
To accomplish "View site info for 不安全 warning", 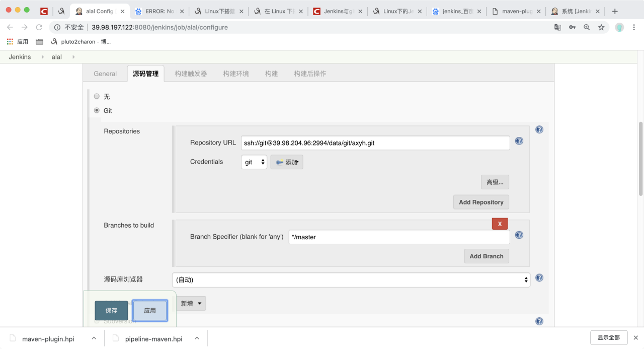I will (x=69, y=27).
